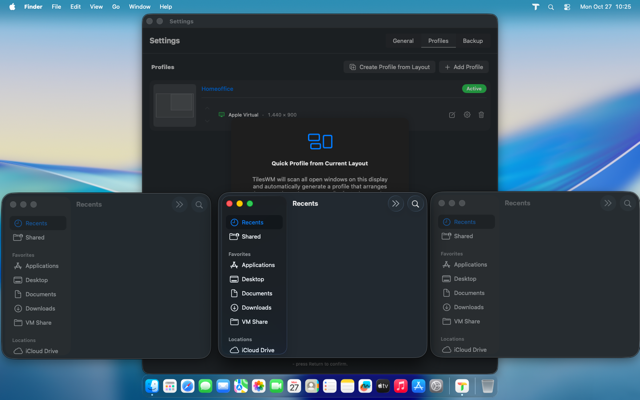Expand the toolbar overflow chevrons in right Finder window
Image resolution: width=640 pixels, height=400 pixels.
[x=607, y=203]
